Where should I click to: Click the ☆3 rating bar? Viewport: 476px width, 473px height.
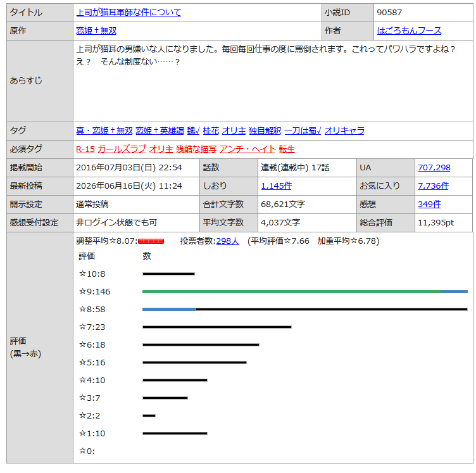coord(165,398)
